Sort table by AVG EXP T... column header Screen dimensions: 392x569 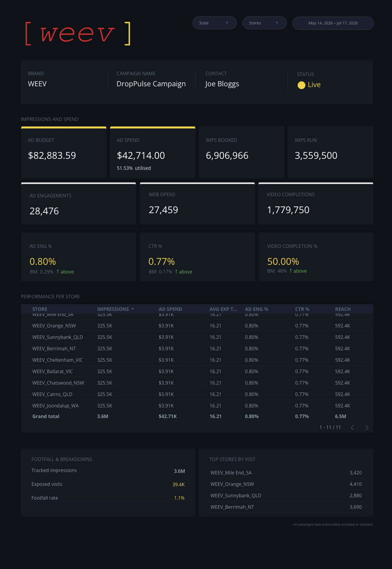tap(224, 309)
